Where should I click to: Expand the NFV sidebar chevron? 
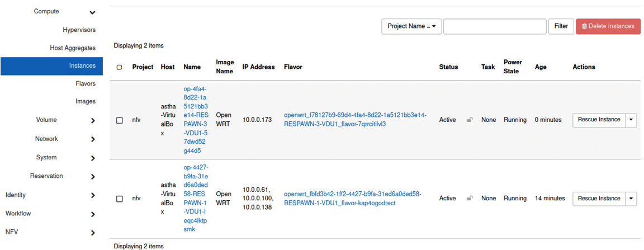pyautogui.click(x=93, y=232)
